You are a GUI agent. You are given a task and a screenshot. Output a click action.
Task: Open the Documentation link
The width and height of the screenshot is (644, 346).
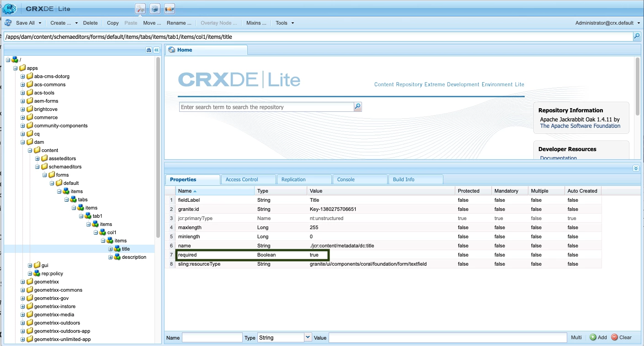559,157
